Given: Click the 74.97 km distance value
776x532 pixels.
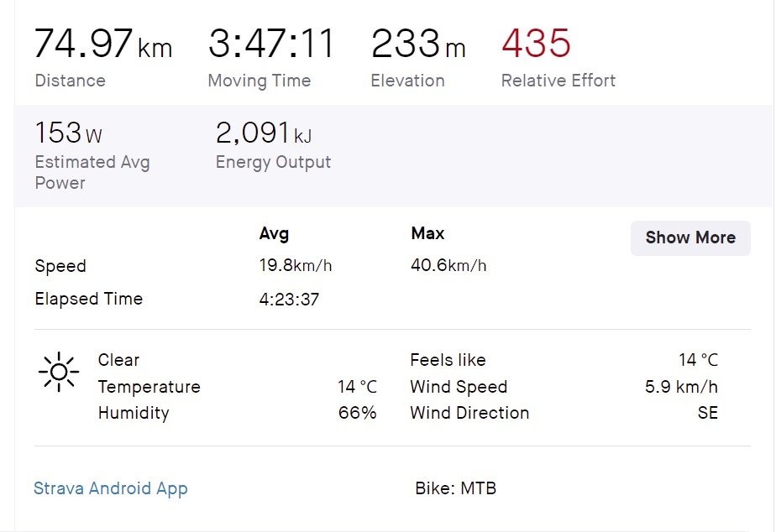Looking at the screenshot, I should [102, 44].
